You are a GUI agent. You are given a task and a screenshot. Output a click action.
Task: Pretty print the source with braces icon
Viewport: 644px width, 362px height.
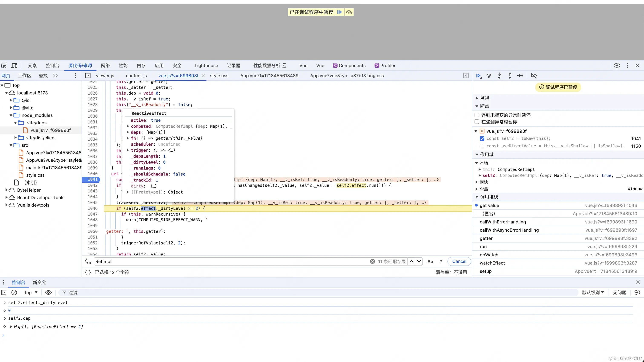tap(88, 272)
